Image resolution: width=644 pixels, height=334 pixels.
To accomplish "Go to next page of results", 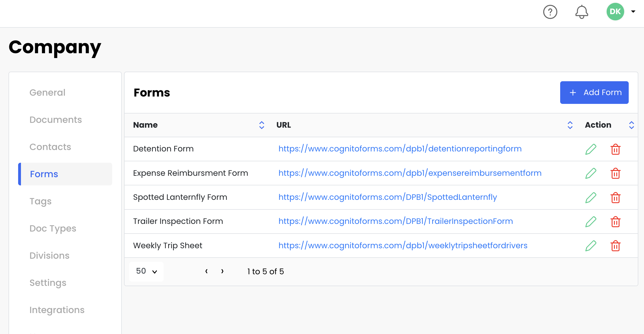I will [x=222, y=271].
